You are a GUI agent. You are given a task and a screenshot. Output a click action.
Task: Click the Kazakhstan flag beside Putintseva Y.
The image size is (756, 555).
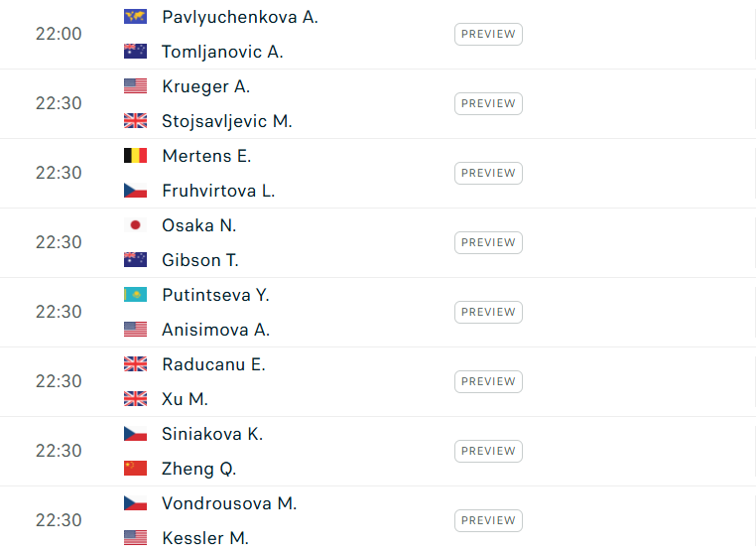136,295
